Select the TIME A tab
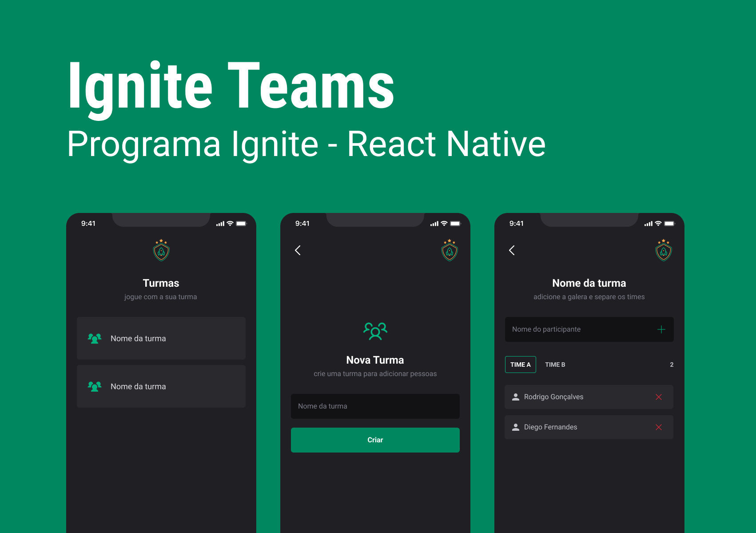The width and height of the screenshot is (756, 533). pyautogui.click(x=521, y=365)
